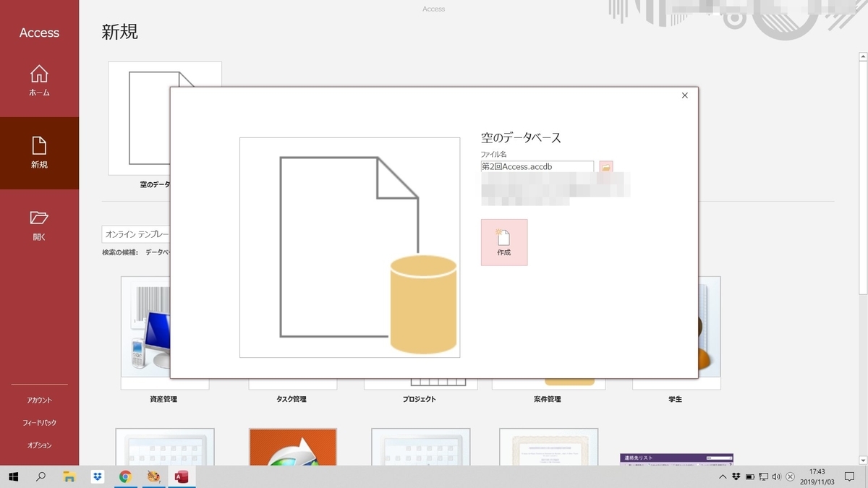Click the network tray icon
This screenshot has width=868, height=488.
tap(763, 476)
